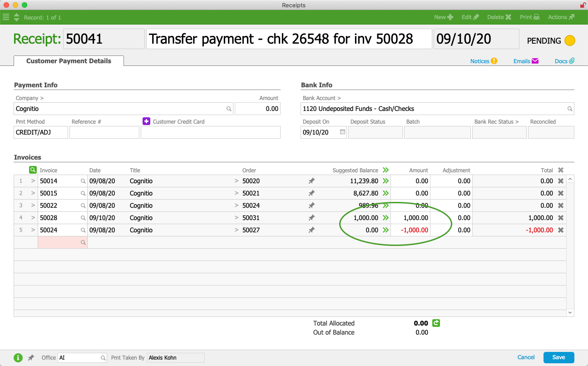Open invoice 50022 with row arrow
This screenshot has width=588, height=366.
pos(33,206)
